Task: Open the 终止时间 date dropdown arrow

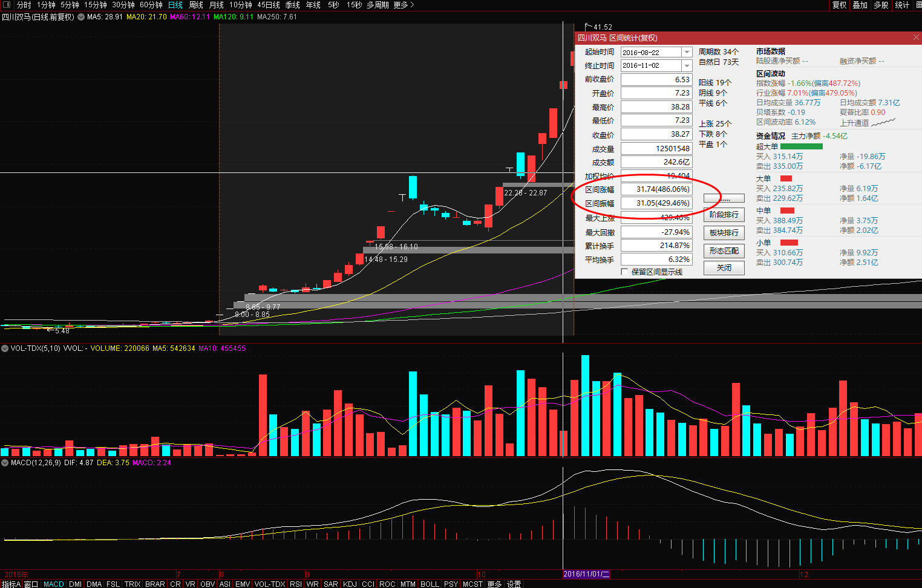Action: click(687, 65)
